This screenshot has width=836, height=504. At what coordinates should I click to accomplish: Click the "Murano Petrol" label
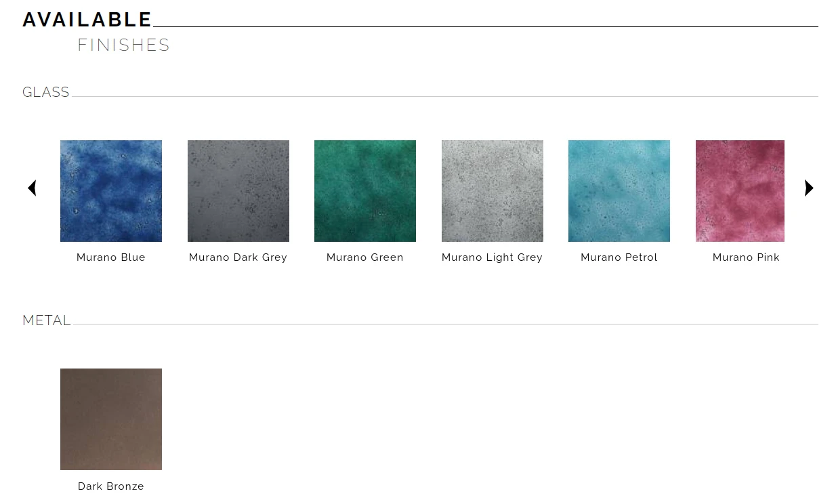pyautogui.click(x=619, y=257)
